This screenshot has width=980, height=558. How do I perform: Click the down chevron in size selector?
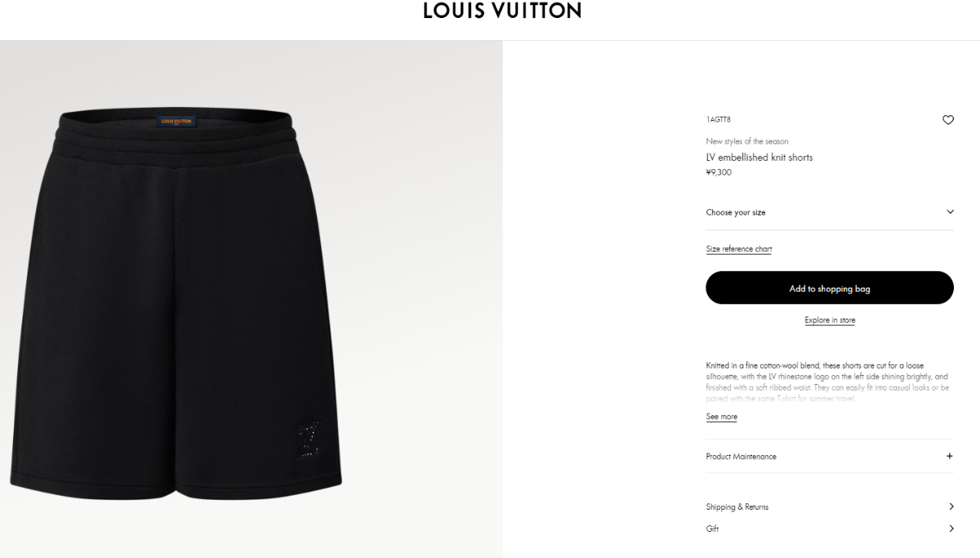(x=950, y=212)
